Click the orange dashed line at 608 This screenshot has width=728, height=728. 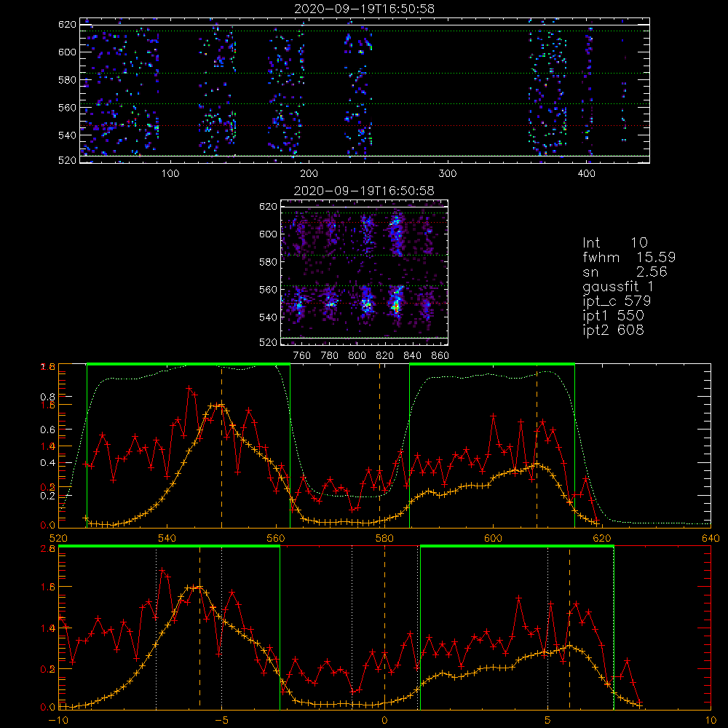[537, 446]
